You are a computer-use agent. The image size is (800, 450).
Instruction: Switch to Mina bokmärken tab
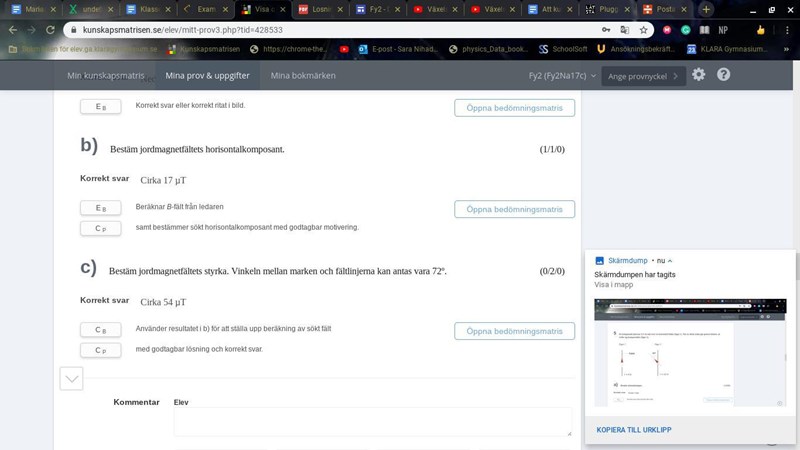303,76
